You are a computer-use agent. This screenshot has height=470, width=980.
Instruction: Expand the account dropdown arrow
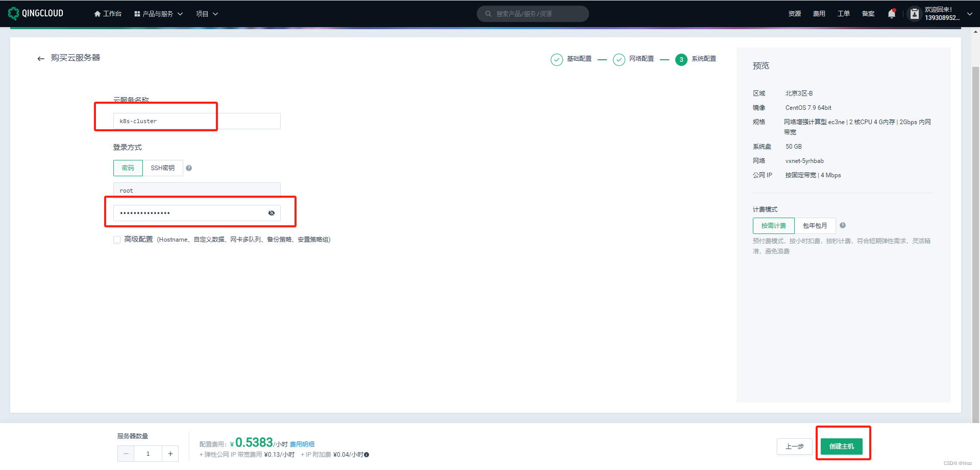(x=970, y=14)
